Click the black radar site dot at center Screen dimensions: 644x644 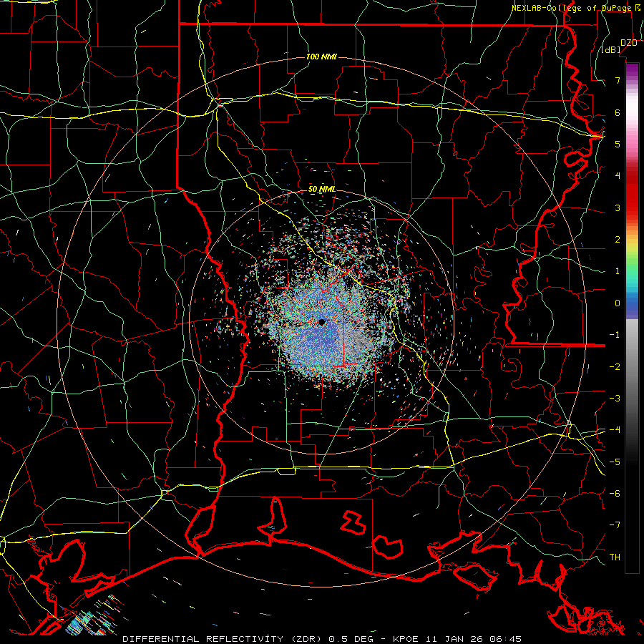[322, 323]
